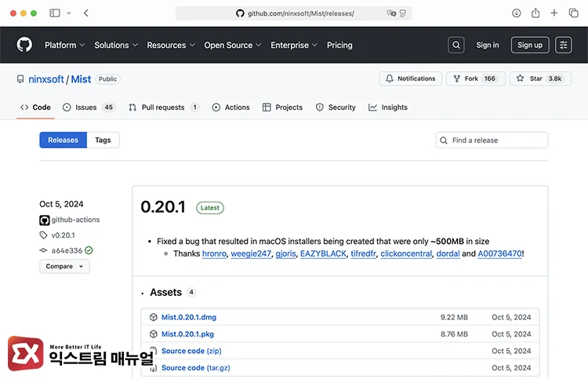Download Mist.0.20.1.dmg
Screen dimensions: 588x379
point(189,317)
